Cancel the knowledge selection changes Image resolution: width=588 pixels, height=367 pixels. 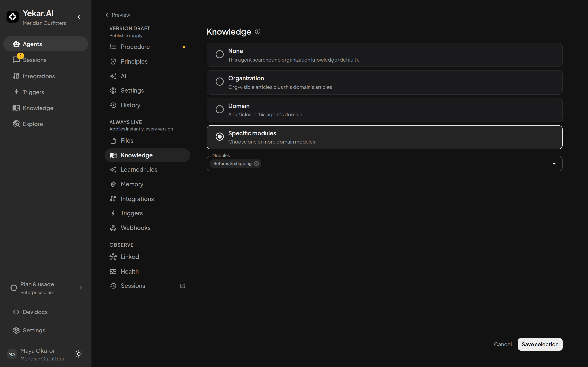pos(503,344)
